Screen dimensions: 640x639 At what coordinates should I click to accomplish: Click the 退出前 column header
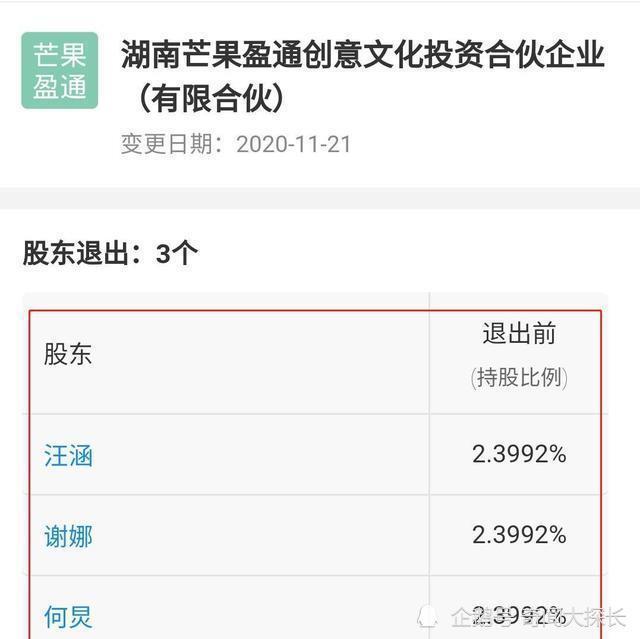pyautogui.click(x=519, y=333)
